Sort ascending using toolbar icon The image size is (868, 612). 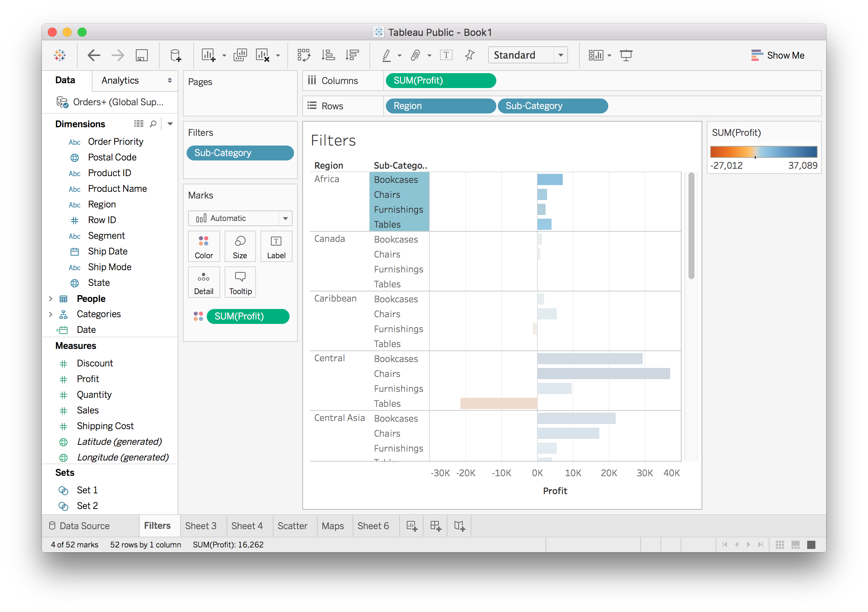click(x=328, y=55)
